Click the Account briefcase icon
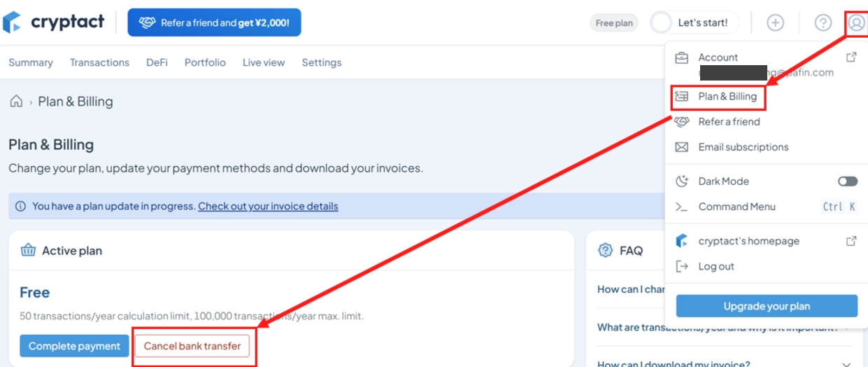Viewport: 868px width, 367px height. (x=682, y=57)
